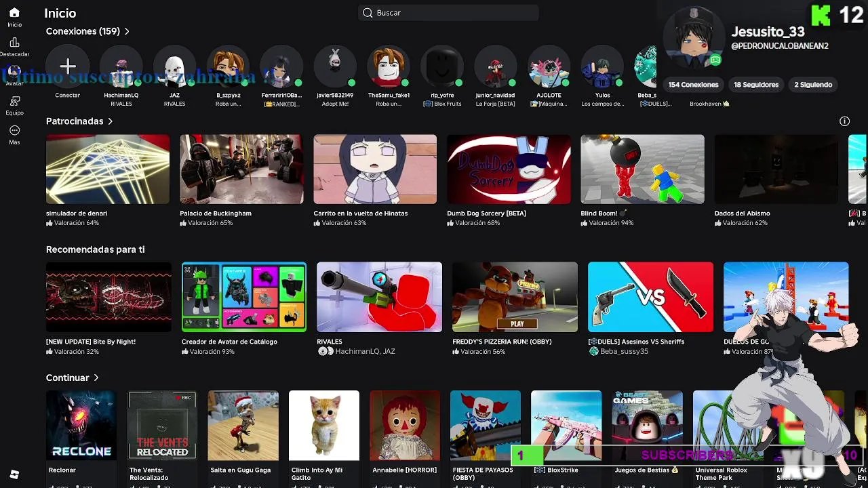Image resolution: width=868 pixels, height=488 pixels.
Task: Expand the Patrocinadas section
Action: click(79, 121)
